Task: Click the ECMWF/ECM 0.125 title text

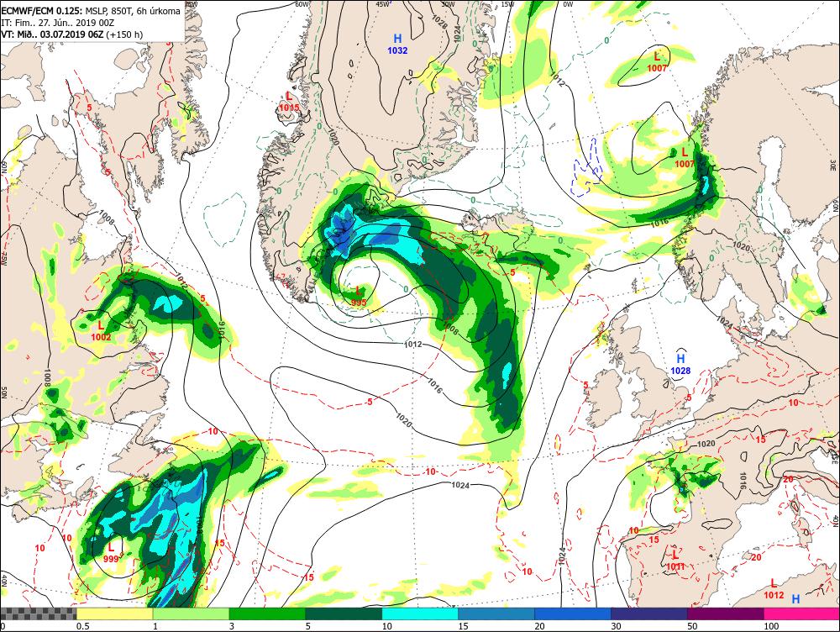Action: coord(42,10)
